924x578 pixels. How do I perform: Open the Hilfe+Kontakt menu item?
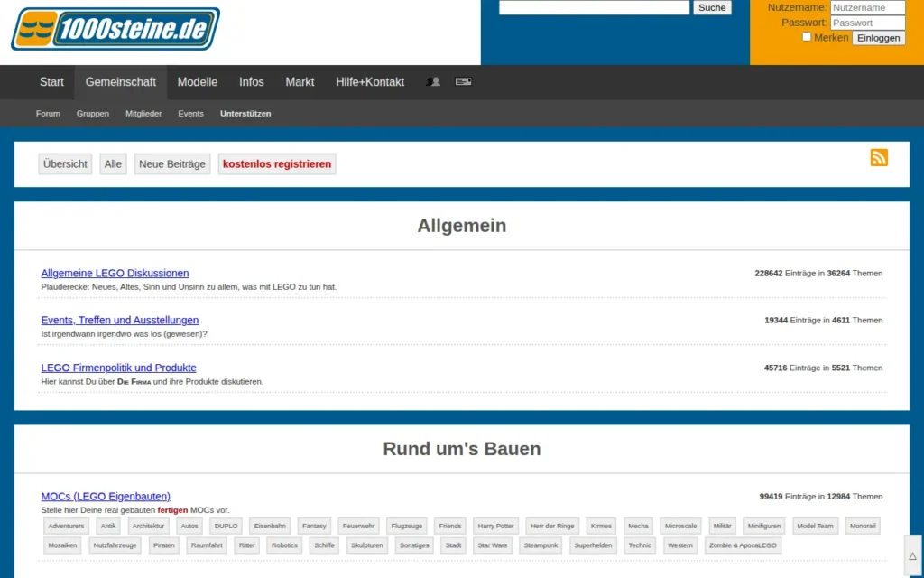click(370, 82)
